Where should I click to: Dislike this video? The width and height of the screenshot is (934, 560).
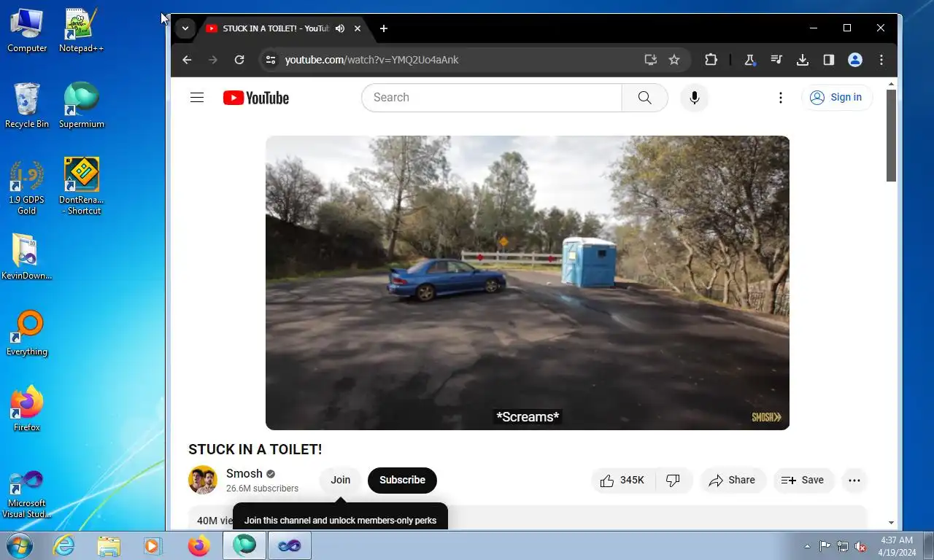pyautogui.click(x=674, y=480)
